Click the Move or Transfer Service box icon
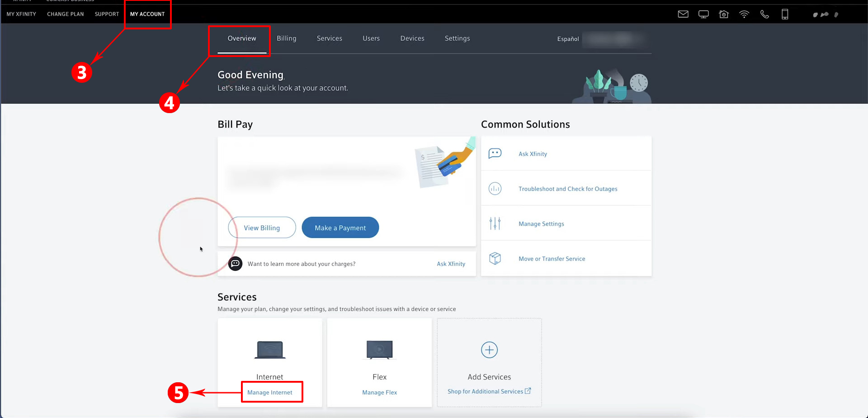Image resolution: width=868 pixels, height=418 pixels. (x=495, y=258)
